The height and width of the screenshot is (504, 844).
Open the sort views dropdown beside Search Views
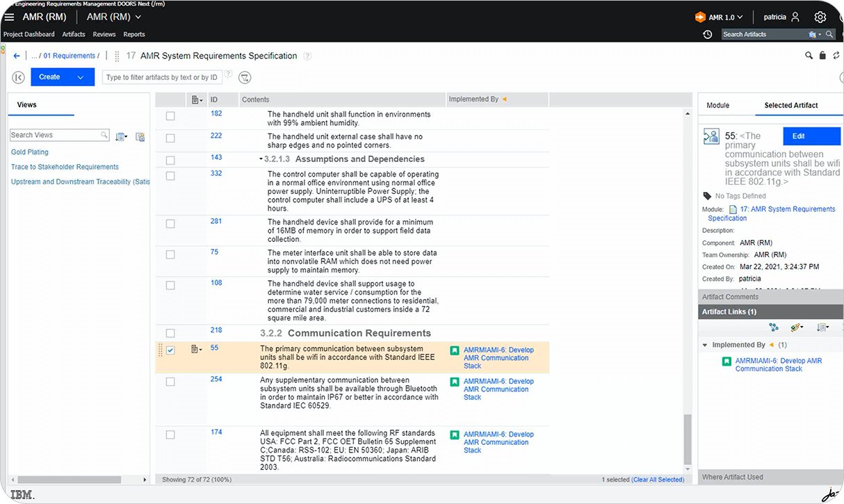(x=121, y=137)
